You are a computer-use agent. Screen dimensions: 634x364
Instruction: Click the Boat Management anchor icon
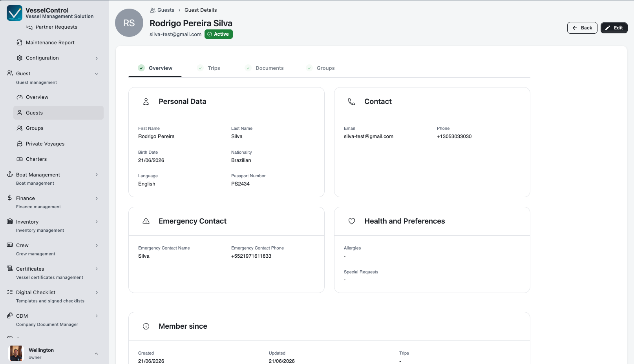[x=10, y=175]
